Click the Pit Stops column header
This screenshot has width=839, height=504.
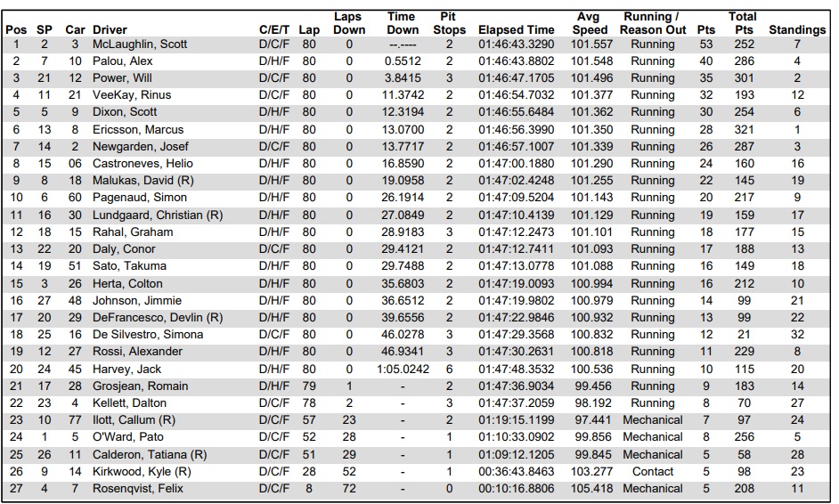coord(449,23)
